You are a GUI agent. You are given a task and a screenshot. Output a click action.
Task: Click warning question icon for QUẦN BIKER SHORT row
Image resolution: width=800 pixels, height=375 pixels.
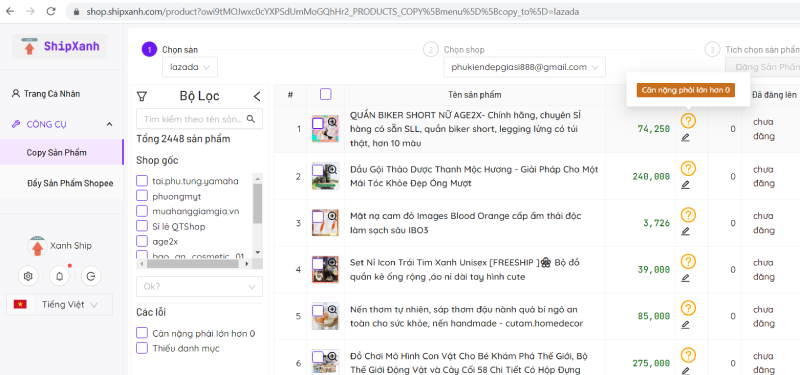click(688, 121)
